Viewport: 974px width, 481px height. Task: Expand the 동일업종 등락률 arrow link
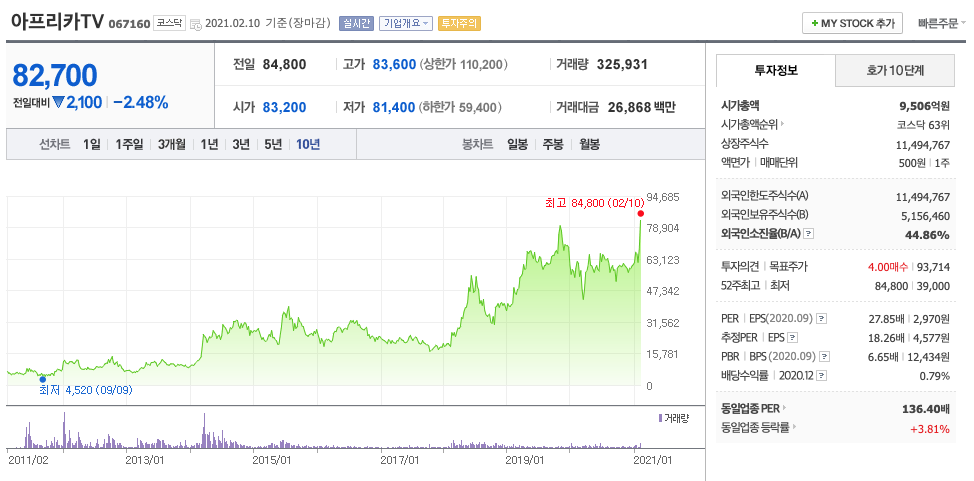click(794, 428)
